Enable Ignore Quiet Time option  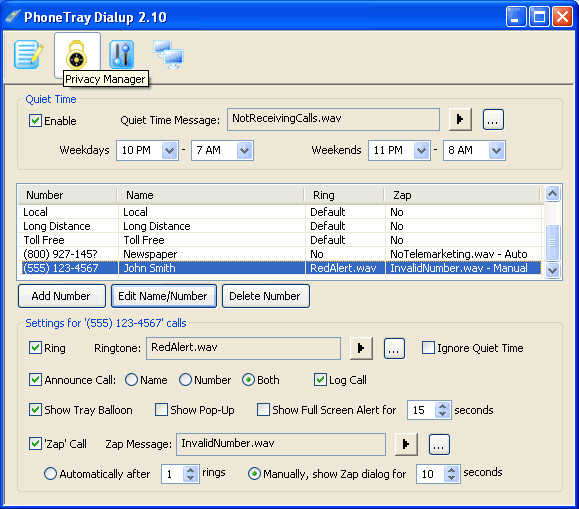pyautogui.click(x=428, y=348)
